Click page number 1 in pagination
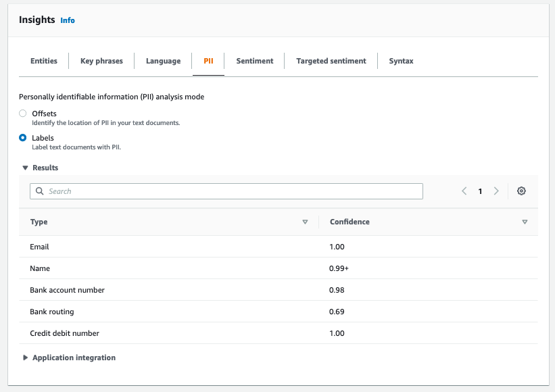Image resolution: width=555 pixels, height=392 pixels. pyautogui.click(x=480, y=191)
